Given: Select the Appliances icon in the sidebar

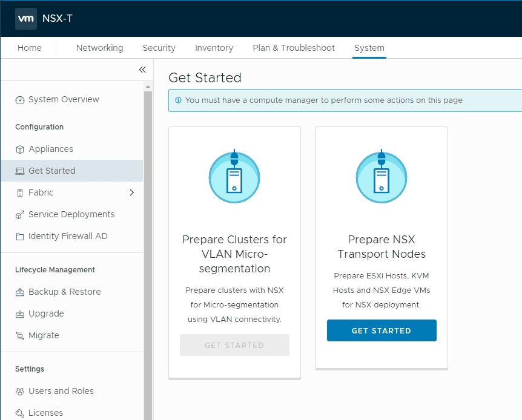Looking at the screenshot, I should point(20,149).
